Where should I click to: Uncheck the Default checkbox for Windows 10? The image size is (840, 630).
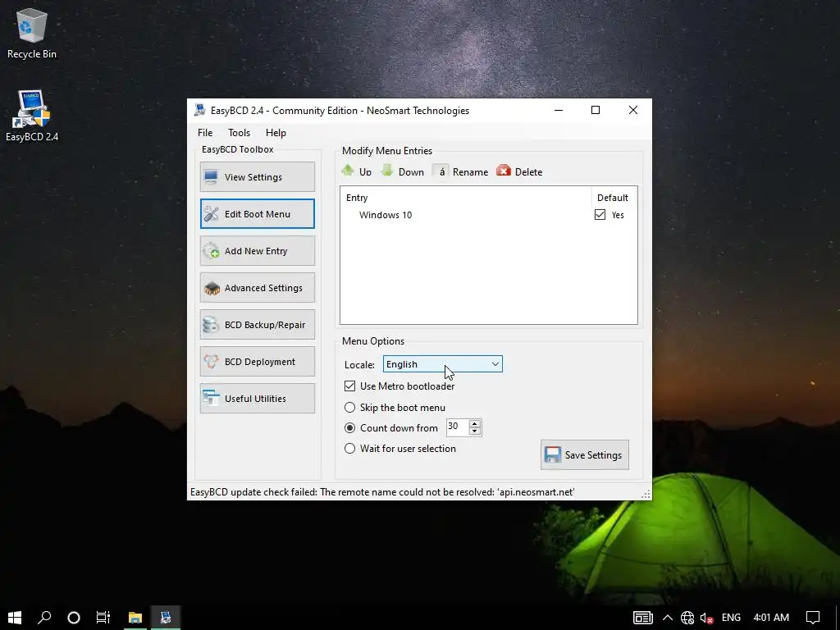point(600,215)
